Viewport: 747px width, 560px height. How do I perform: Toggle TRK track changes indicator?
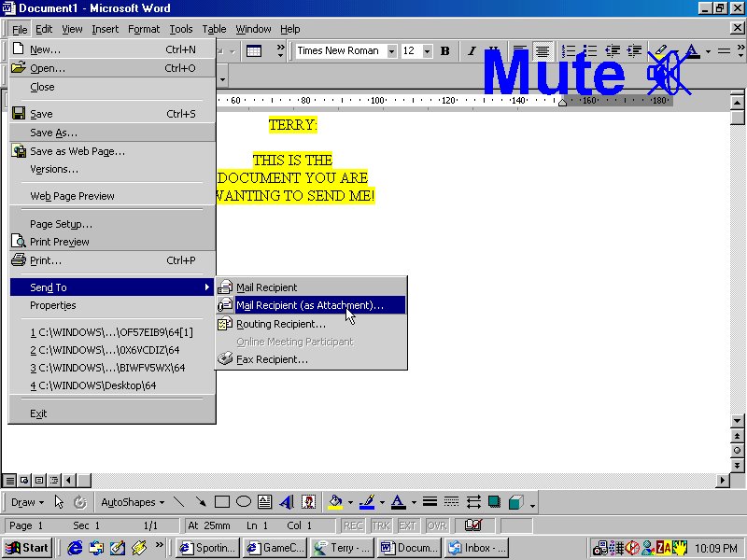click(381, 525)
